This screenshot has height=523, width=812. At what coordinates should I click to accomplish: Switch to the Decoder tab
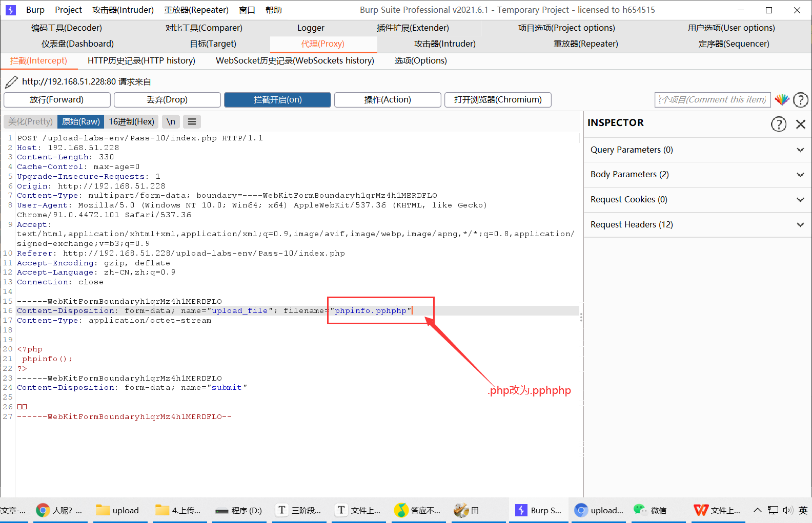coord(67,28)
